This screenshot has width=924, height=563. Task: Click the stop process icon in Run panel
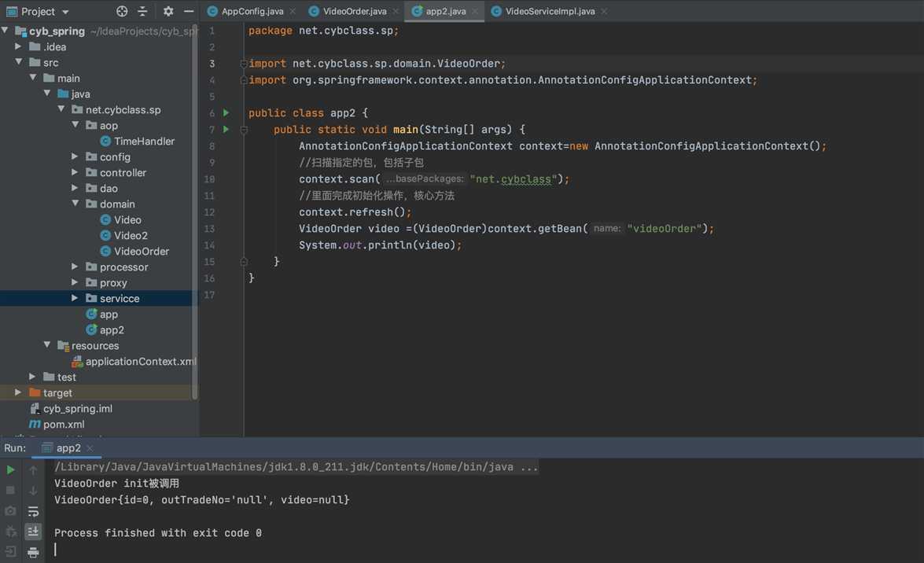[10, 490]
